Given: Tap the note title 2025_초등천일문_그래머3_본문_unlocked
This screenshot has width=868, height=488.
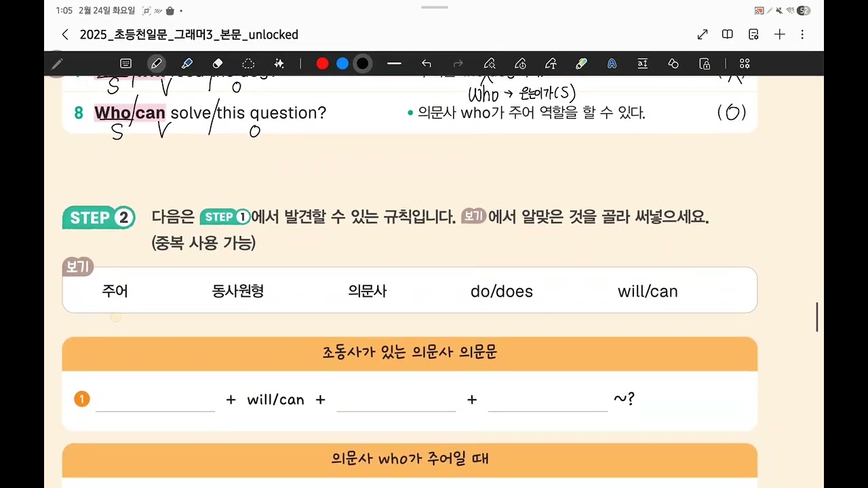Looking at the screenshot, I should [189, 35].
